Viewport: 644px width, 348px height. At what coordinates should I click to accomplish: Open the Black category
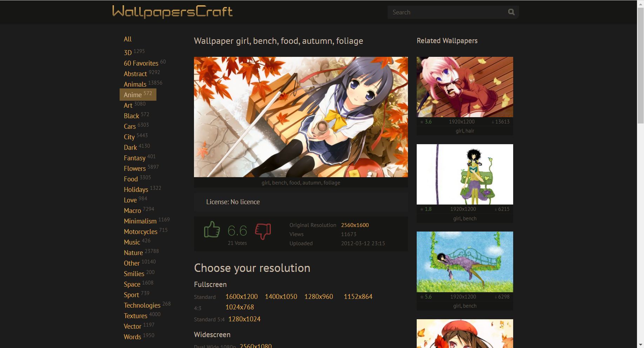pyautogui.click(x=132, y=116)
